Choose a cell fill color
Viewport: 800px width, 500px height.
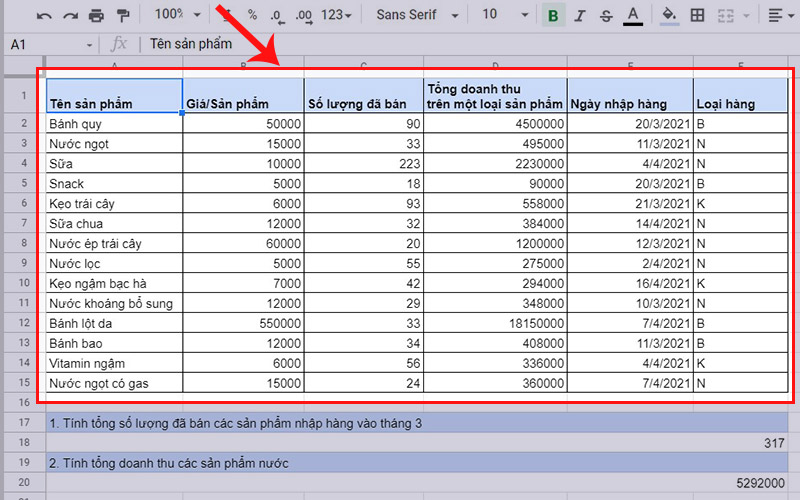click(669, 16)
